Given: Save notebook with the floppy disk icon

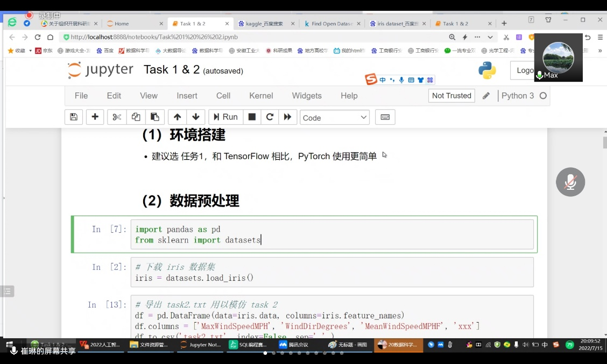Looking at the screenshot, I should (x=74, y=117).
